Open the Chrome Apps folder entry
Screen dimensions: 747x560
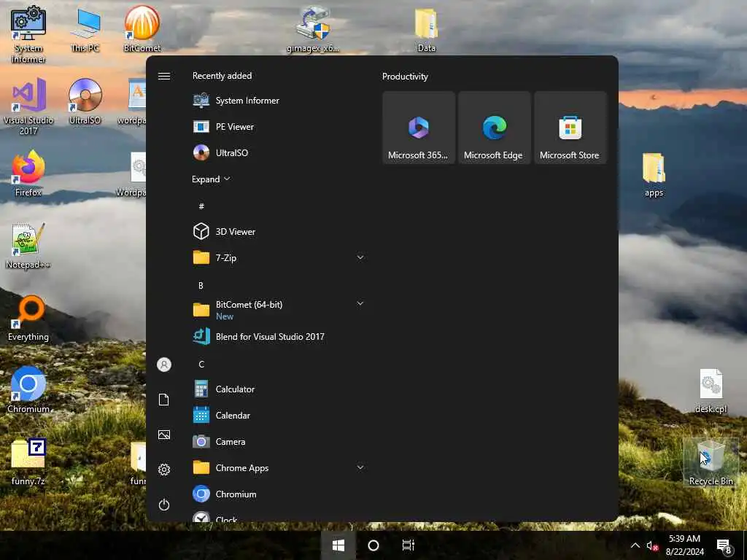tap(279, 467)
